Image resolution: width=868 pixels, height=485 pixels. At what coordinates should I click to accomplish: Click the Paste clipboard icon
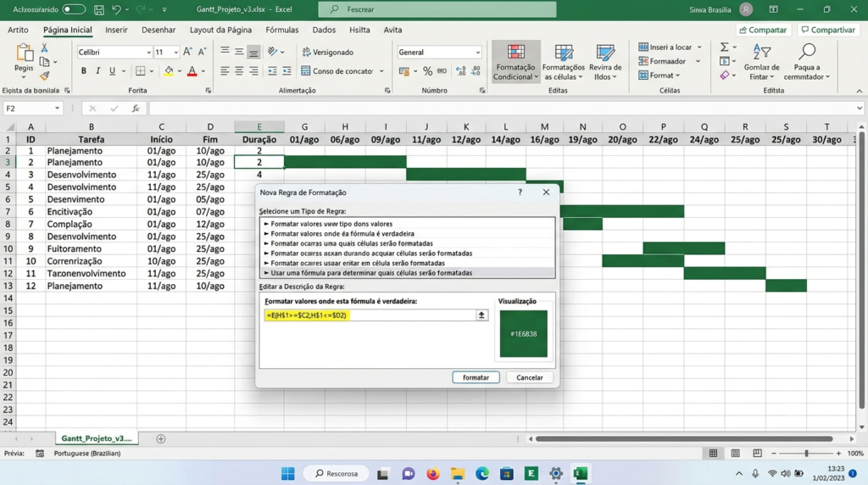[24, 54]
